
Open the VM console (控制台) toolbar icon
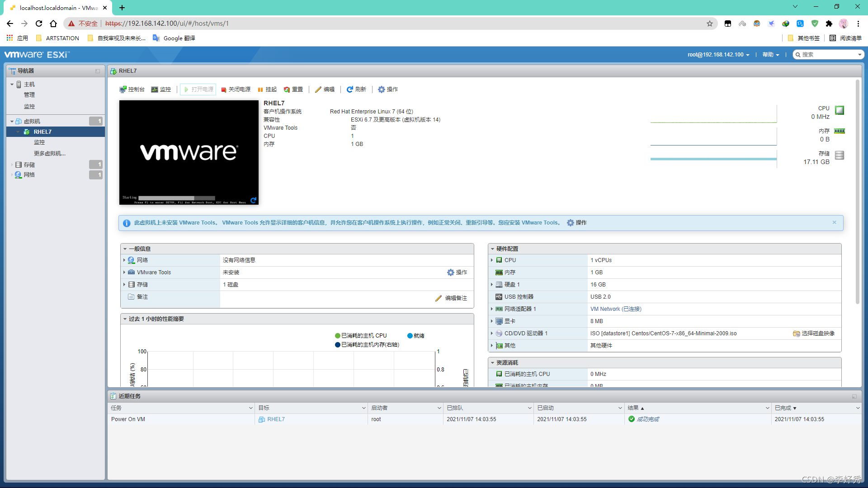[123, 89]
